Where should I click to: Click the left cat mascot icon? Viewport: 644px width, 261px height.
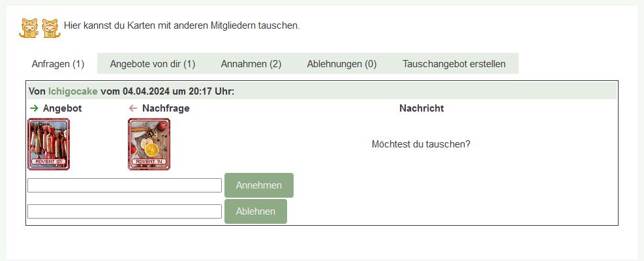[30, 27]
